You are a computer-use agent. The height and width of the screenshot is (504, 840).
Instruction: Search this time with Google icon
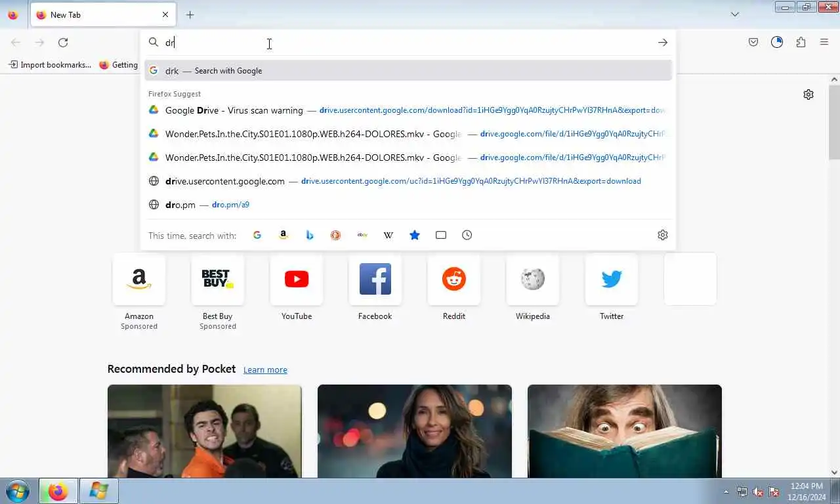pyautogui.click(x=257, y=235)
